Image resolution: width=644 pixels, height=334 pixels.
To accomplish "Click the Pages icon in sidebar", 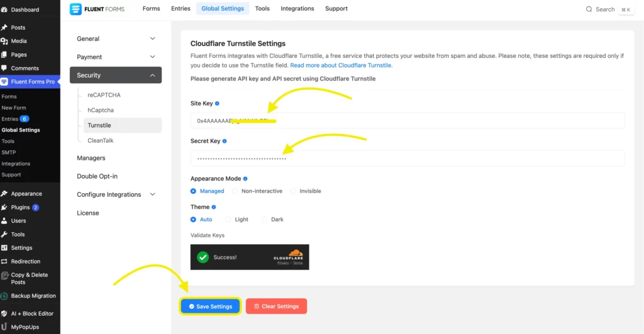I will pos(4,55).
